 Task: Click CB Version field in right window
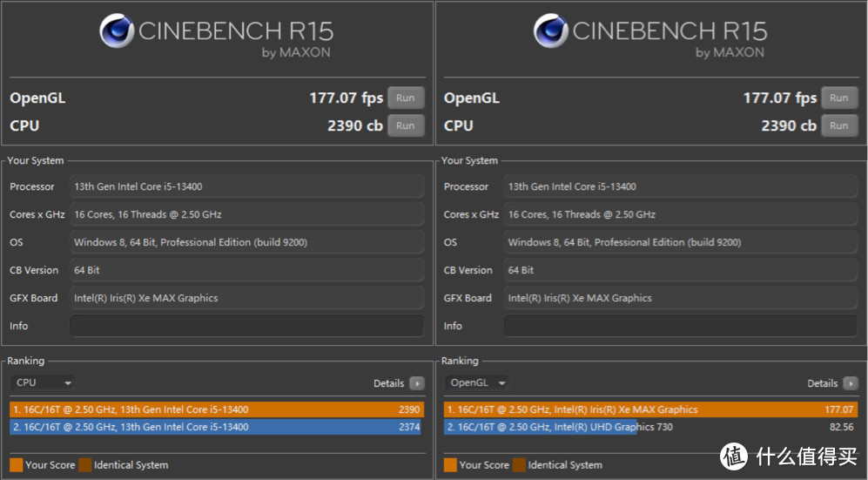(x=681, y=270)
